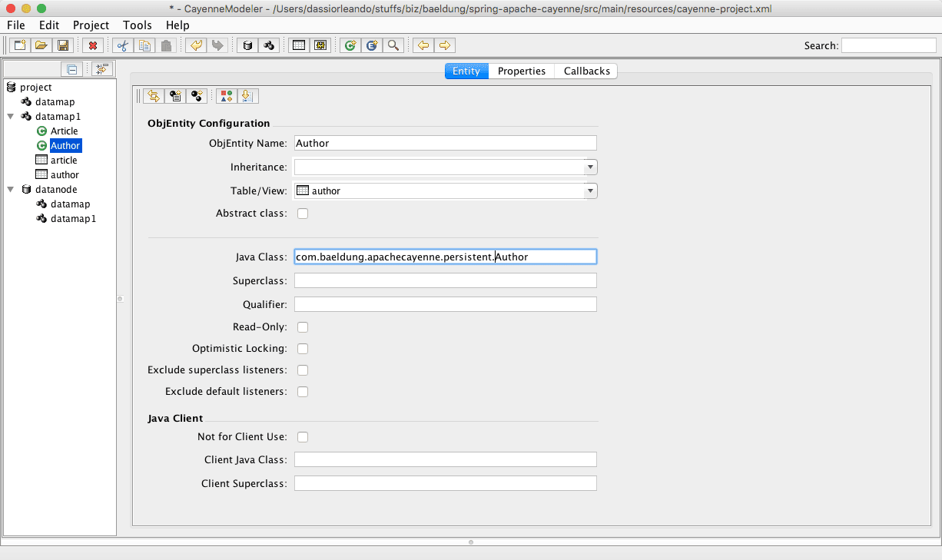This screenshot has width=942, height=560.
Task: Create a new DataNode from the toolbar
Action: pos(247,46)
